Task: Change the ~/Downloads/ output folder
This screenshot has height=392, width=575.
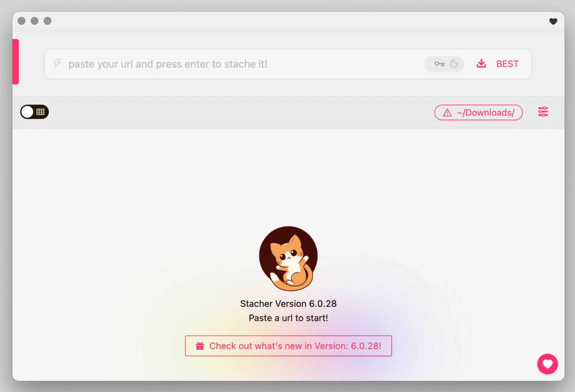Action: click(x=478, y=112)
